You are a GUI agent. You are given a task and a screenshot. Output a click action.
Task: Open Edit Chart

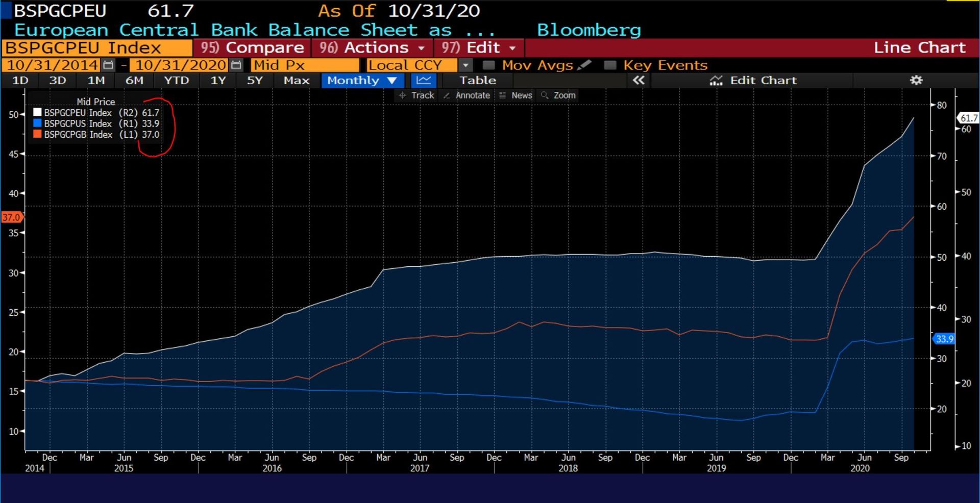[753, 80]
